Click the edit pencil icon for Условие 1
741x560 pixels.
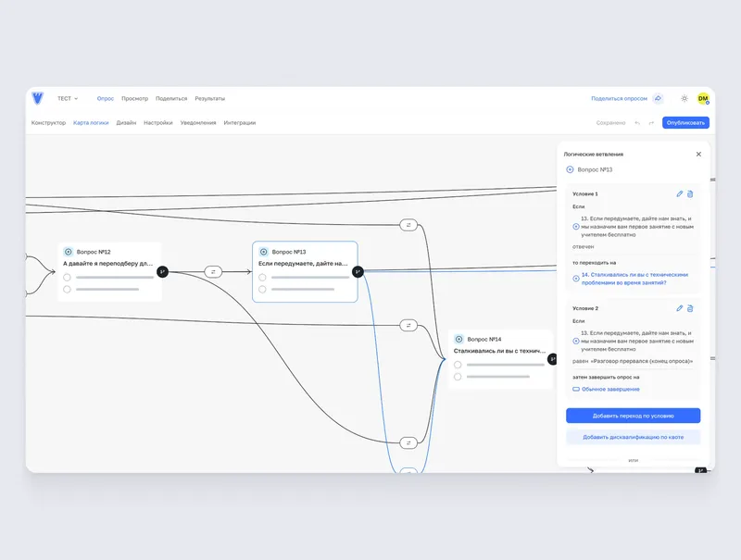679,193
